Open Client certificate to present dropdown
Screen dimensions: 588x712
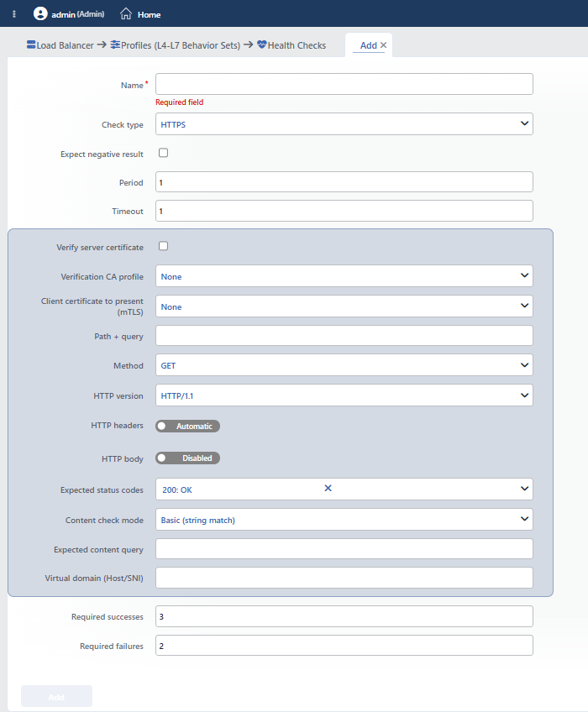344,306
